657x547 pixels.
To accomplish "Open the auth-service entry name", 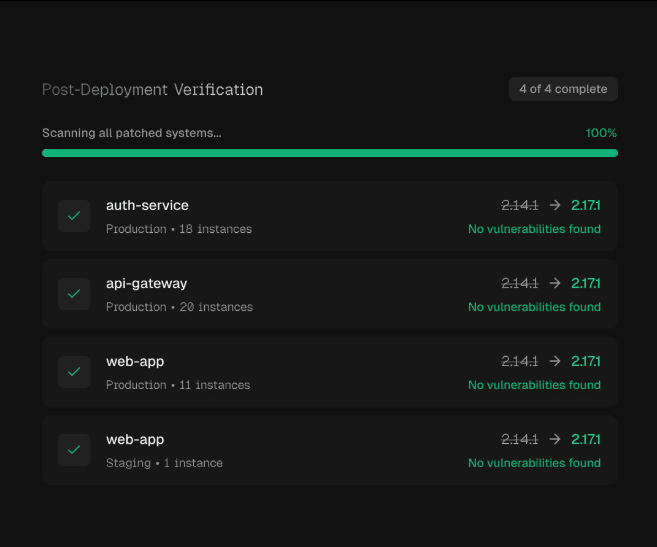I will click(x=147, y=205).
